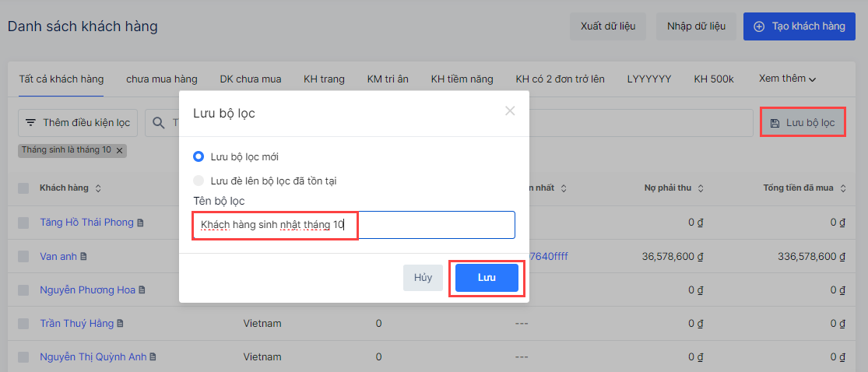
Task: Click Tạo khách hàng button
Action: [799, 26]
